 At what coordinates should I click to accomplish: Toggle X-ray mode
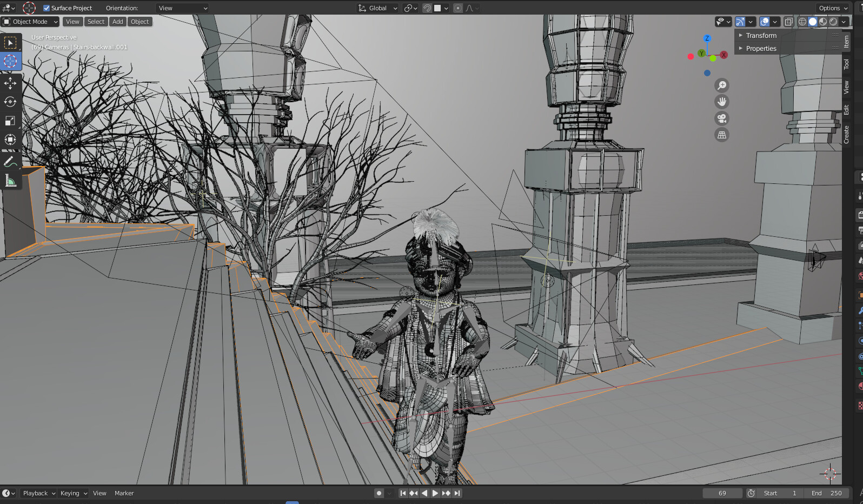pos(788,22)
